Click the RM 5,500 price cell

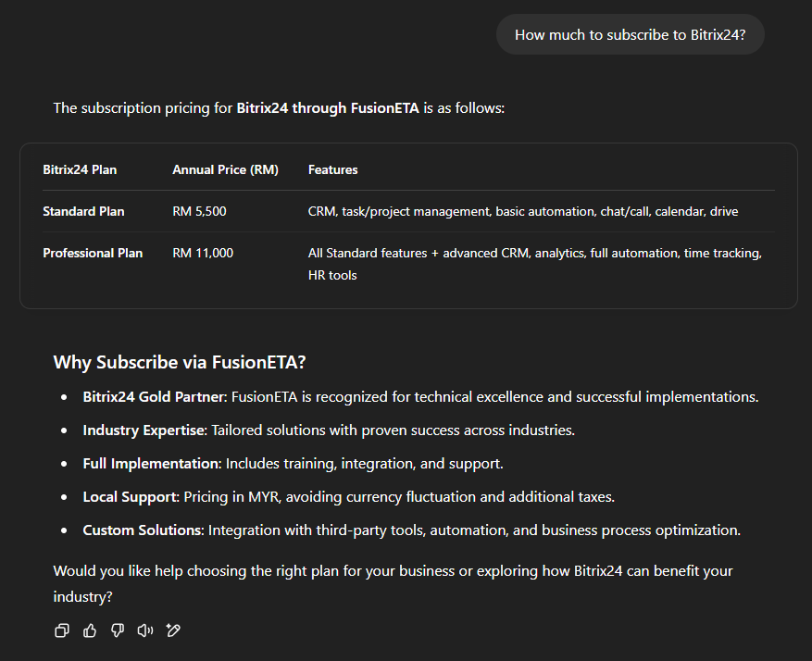pos(199,211)
